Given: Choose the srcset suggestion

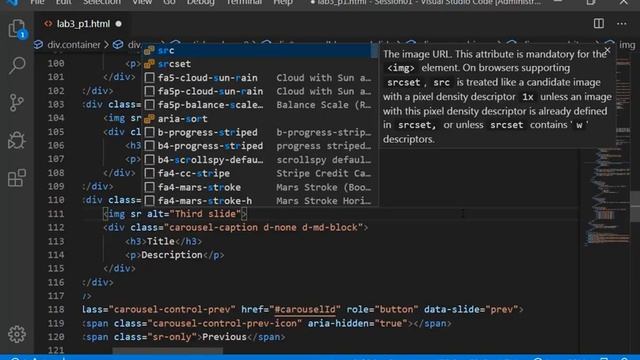Looking at the screenshot, I should [257, 64].
